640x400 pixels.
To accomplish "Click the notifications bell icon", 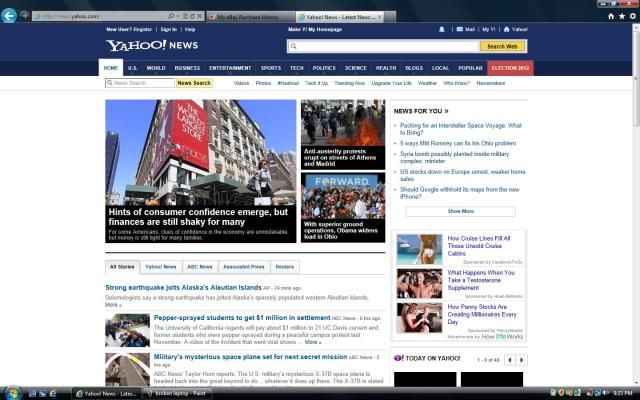I will (442, 29).
